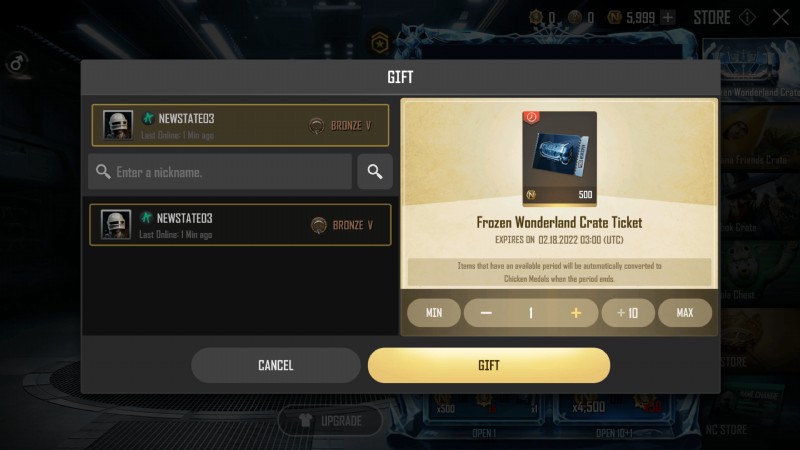Increase gift quantity with plus icon

pos(576,313)
